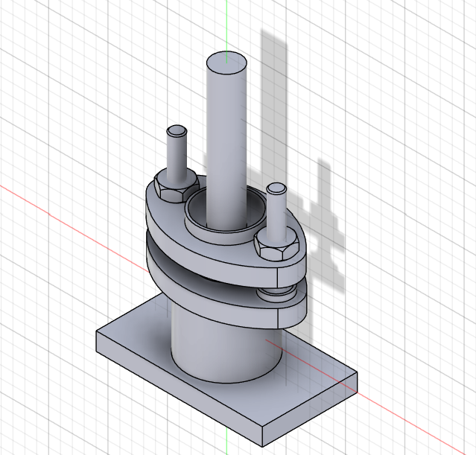Select the right threaded stud above the nut
This screenshot has height=455, width=476.
(x=276, y=211)
